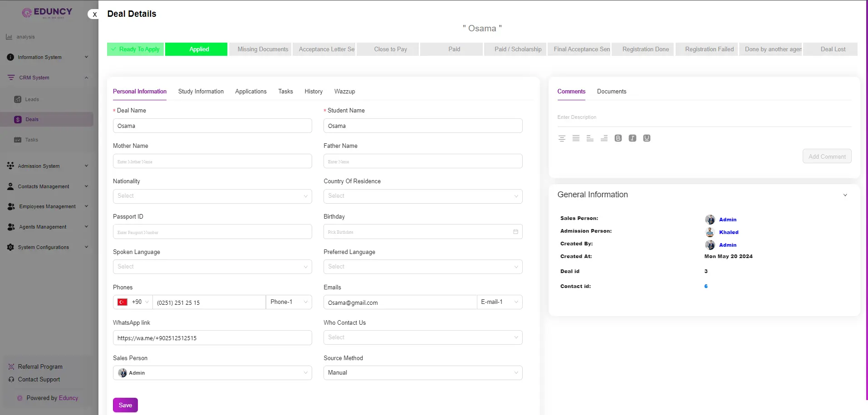Left align the comment text
The height and width of the screenshot is (415, 868).
point(590,138)
